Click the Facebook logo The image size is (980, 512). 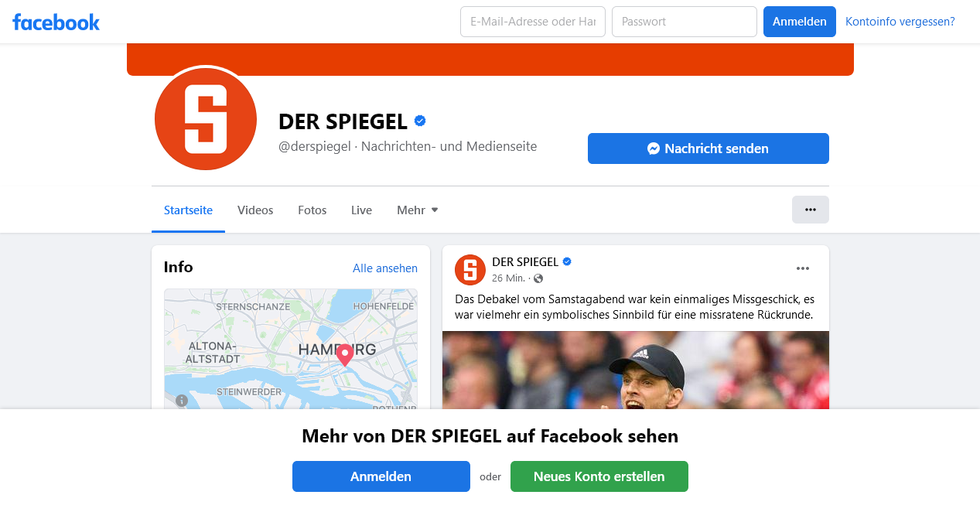pyautogui.click(x=56, y=22)
